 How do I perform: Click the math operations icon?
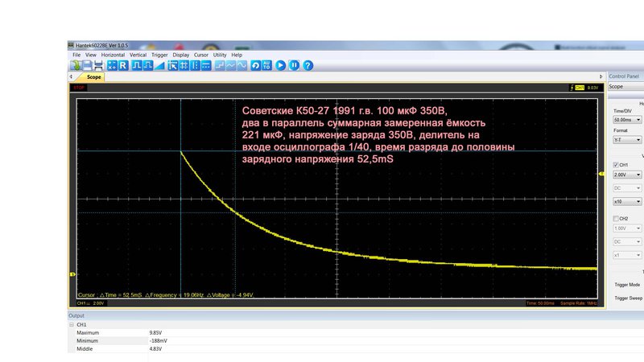tap(112, 65)
